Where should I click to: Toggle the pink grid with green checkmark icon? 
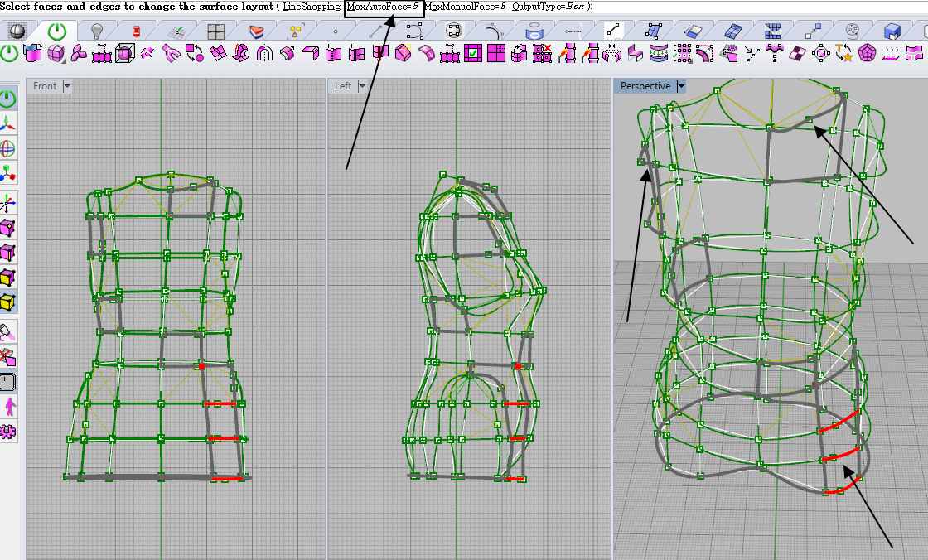[x=473, y=55]
